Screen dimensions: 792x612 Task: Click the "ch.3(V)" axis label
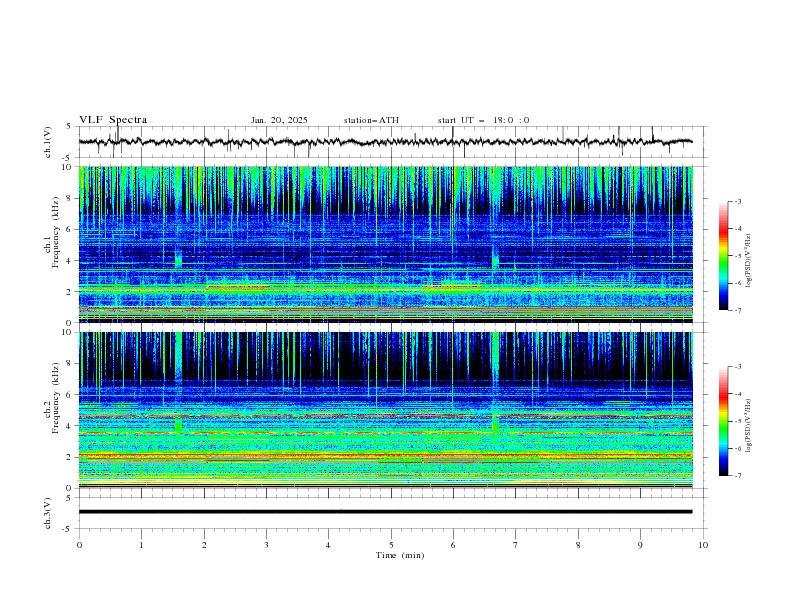tap(48, 513)
